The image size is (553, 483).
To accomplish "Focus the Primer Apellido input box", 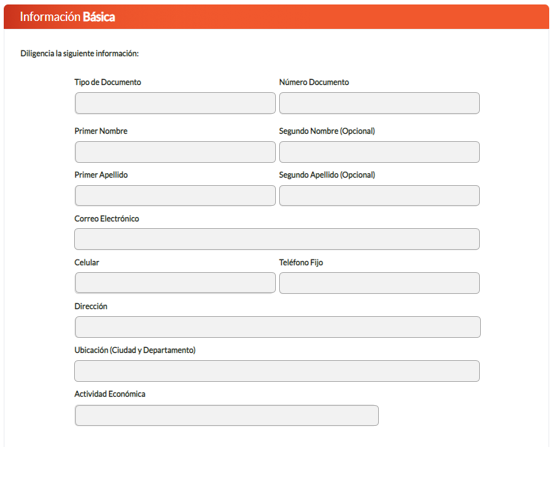I will coord(175,196).
